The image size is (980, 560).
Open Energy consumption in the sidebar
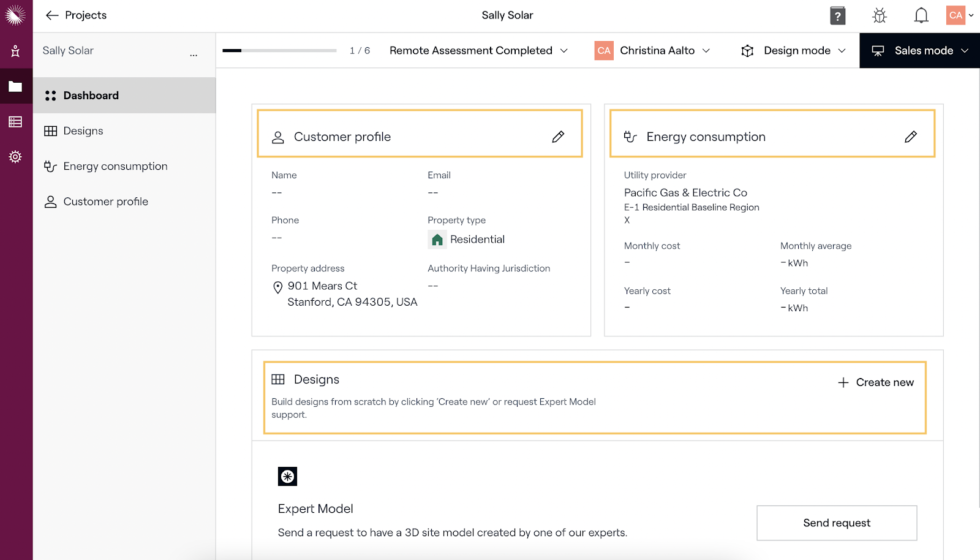[124, 166]
